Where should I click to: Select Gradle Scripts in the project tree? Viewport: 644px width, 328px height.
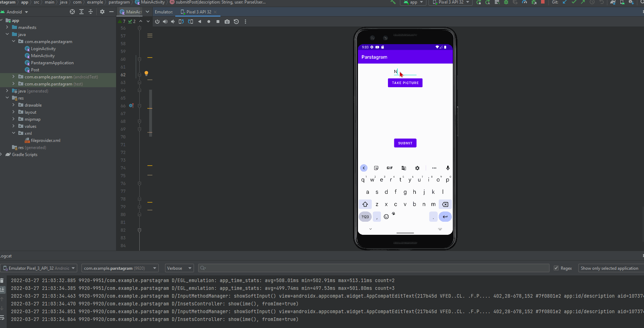coord(24,155)
